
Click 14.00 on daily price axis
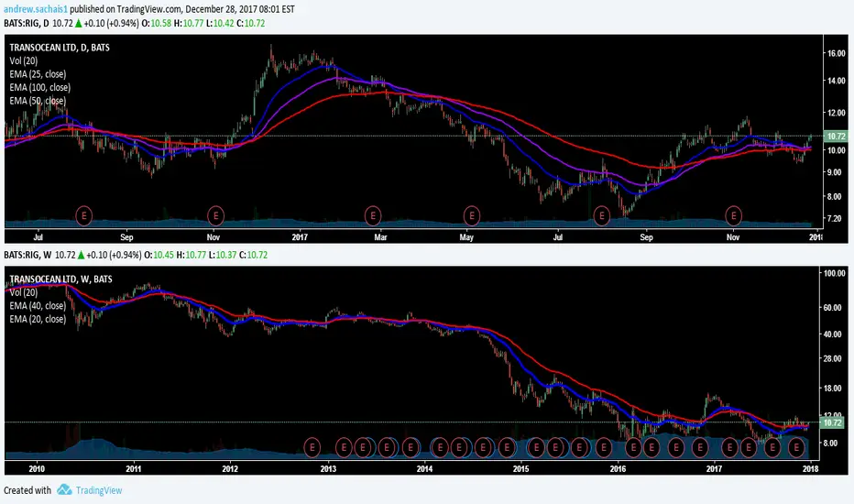[x=837, y=81]
